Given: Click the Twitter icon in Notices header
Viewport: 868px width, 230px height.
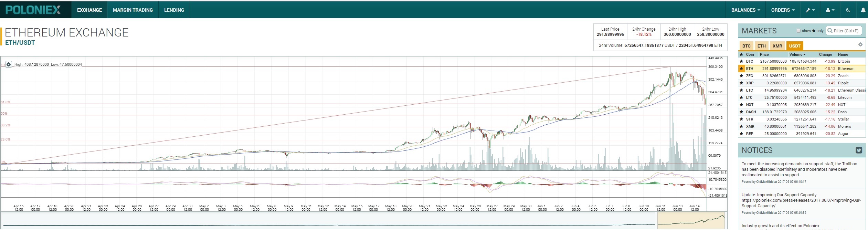Looking at the screenshot, I should [x=859, y=150].
